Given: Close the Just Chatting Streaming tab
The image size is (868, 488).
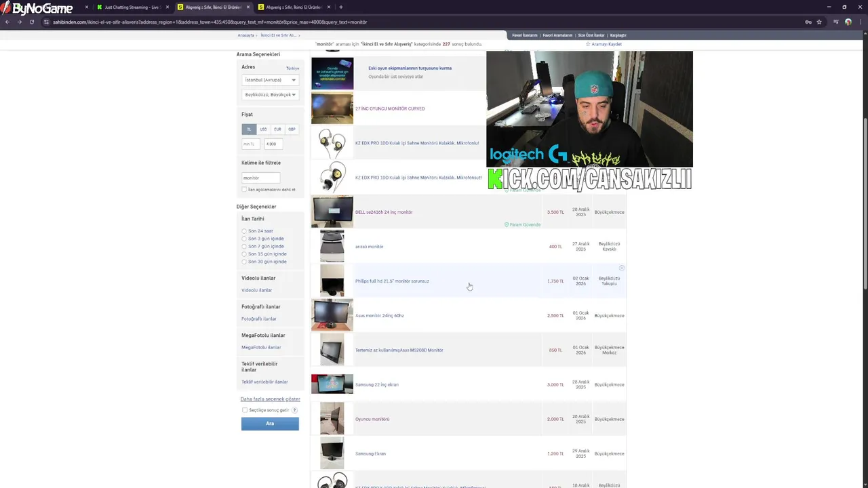Looking at the screenshot, I should pos(167,7).
